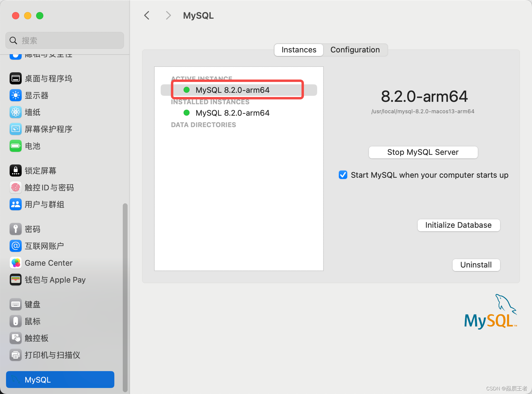Select active instance MySQL 8.2.0-arm64 row

point(239,90)
